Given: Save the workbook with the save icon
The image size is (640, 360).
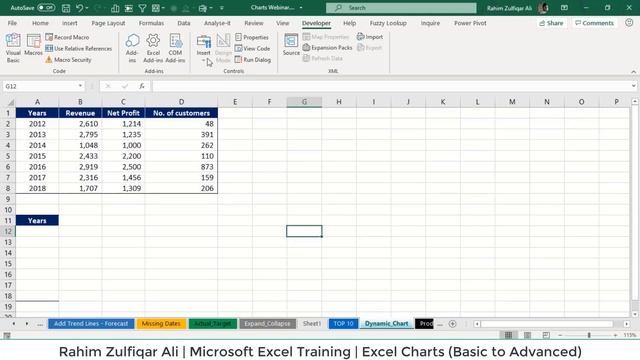Looking at the screenshot, I should pos(66,8).
